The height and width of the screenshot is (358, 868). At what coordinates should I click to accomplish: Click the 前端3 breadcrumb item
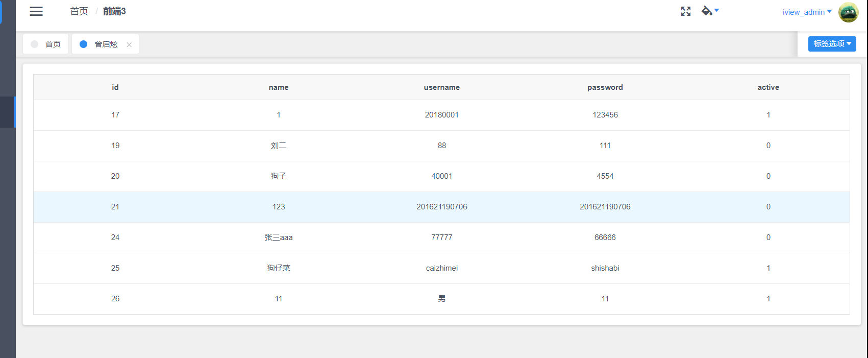(114, 11)
